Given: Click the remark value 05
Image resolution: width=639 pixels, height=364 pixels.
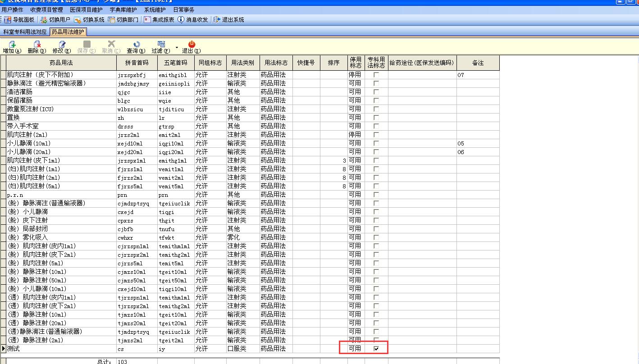Looking at the screenshot, I should click(x=461, y=143).
